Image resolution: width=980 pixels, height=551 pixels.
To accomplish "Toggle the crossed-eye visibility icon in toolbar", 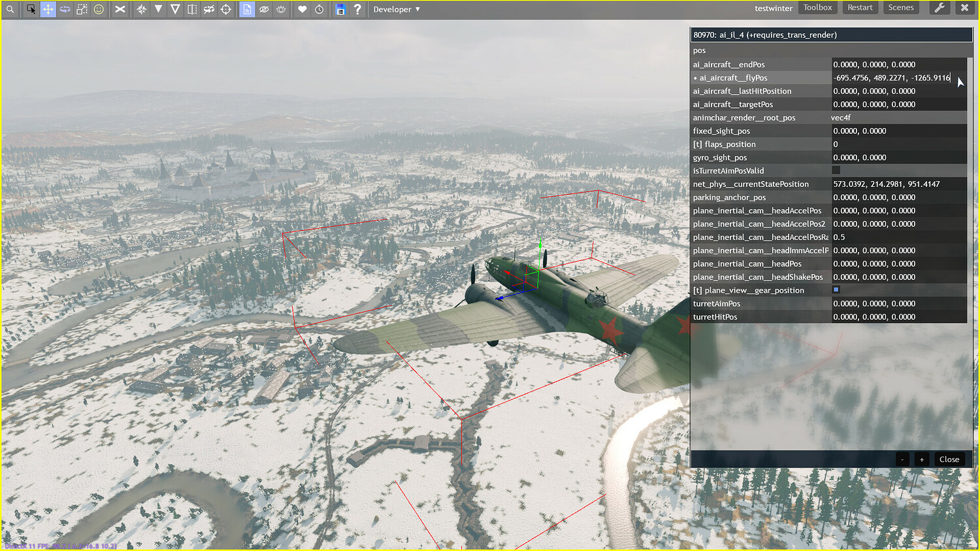I will point(264,9).
